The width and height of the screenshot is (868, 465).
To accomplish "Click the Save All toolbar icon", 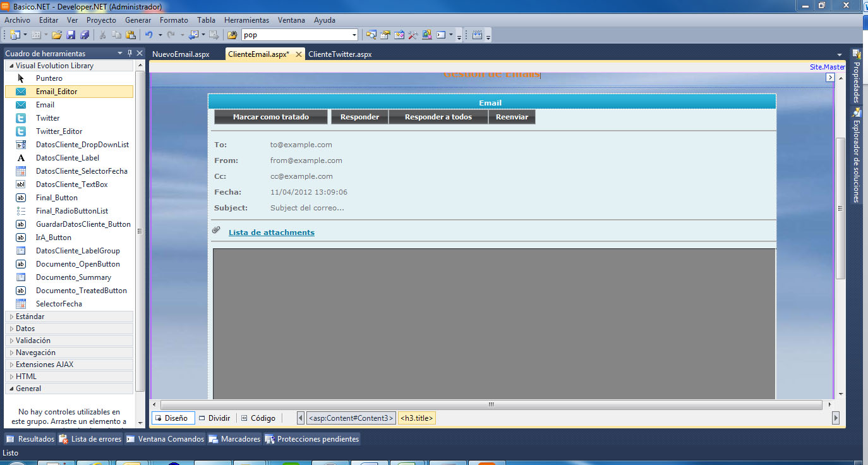I will (x=84, y=35).
